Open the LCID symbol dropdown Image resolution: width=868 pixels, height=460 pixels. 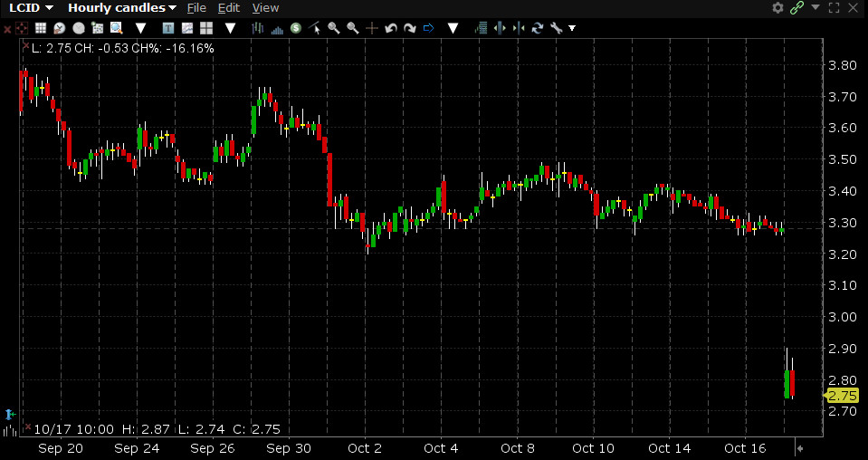point(31,8)
